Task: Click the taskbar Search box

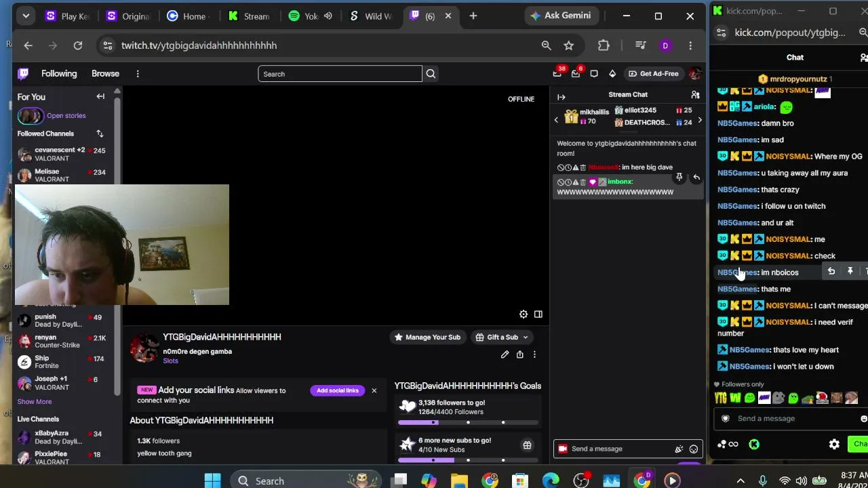Action: (x=305, y=481)
